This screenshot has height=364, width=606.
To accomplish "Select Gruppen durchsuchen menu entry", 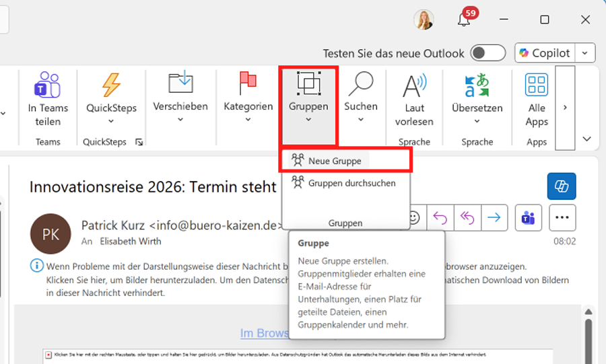I will 345,183.
